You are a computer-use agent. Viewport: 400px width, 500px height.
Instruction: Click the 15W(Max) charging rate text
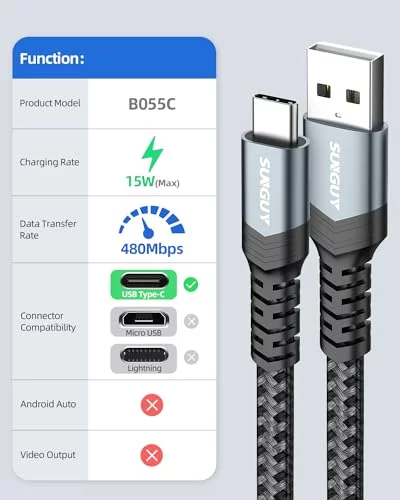point(152,181)
